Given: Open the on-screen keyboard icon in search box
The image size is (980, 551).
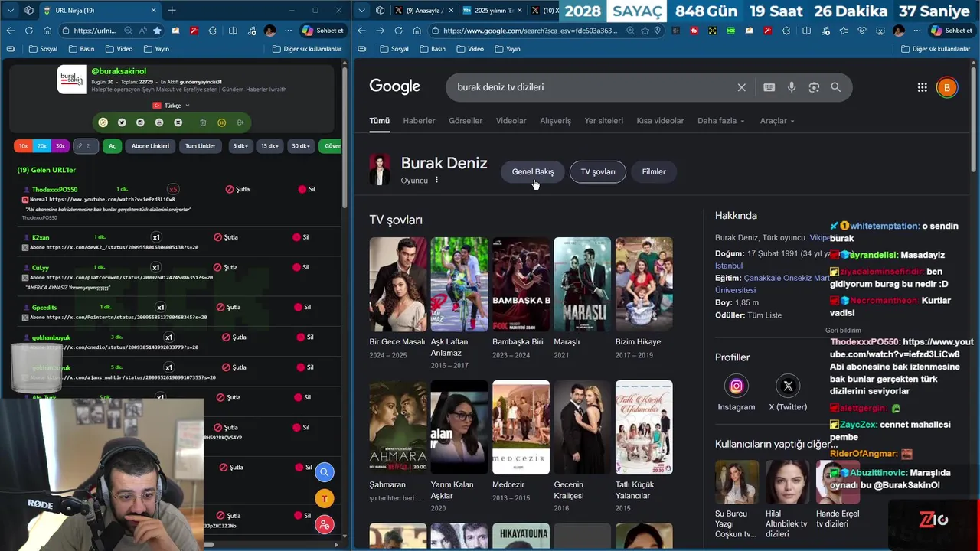Looking at the screenshot, I should click(769, 87).
